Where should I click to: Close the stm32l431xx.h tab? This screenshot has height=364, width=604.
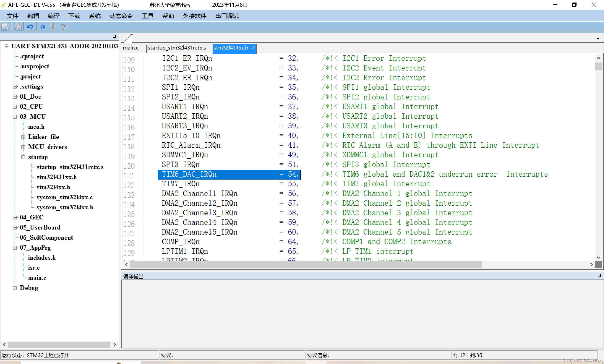click(253, 47)
